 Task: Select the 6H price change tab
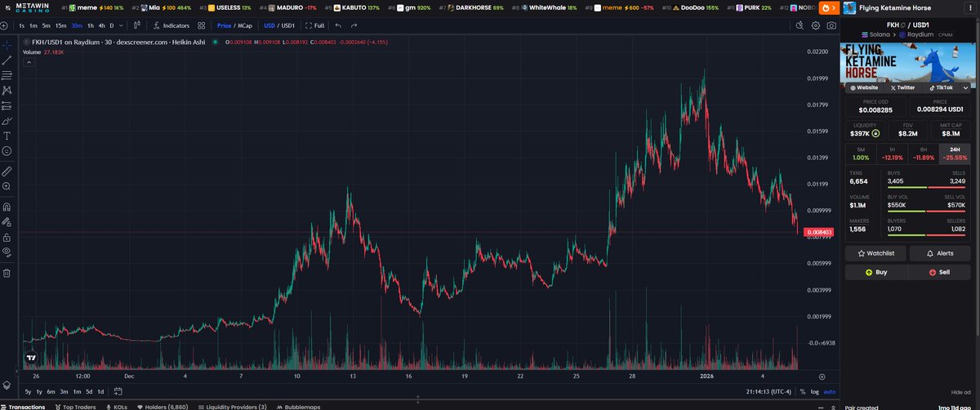pyautogui.click(x=923, y=154)
